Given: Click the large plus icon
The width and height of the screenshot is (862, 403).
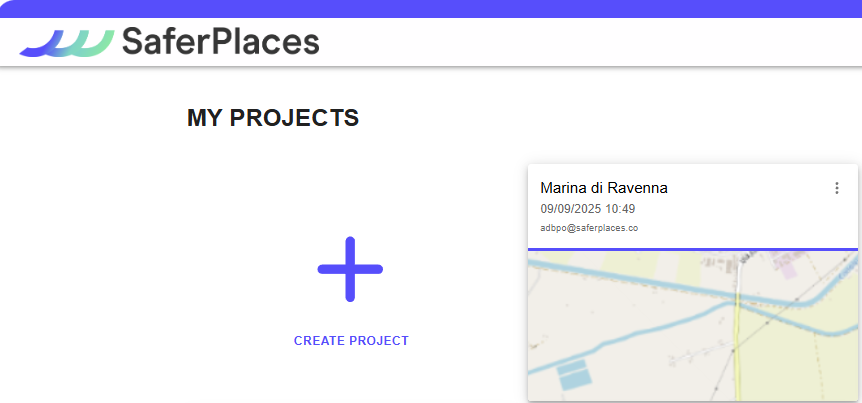Looking at the screenshot, I should click(350, 269).
